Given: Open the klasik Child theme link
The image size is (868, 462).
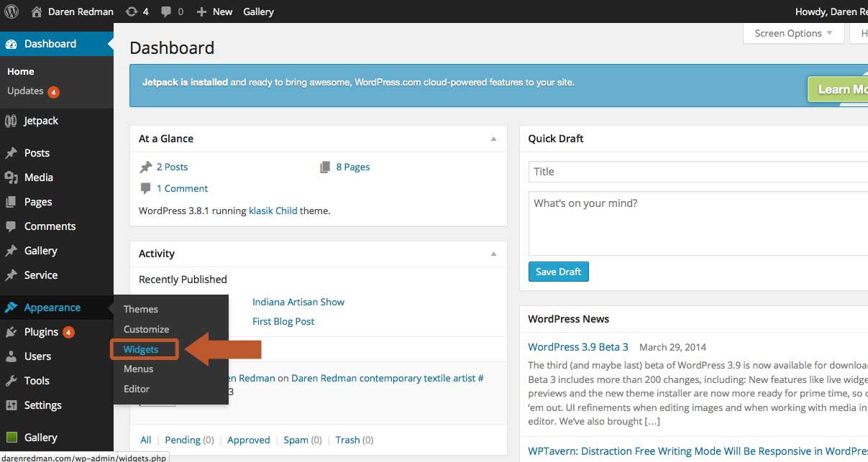Looking at the screenshot, I should point(273,211).
